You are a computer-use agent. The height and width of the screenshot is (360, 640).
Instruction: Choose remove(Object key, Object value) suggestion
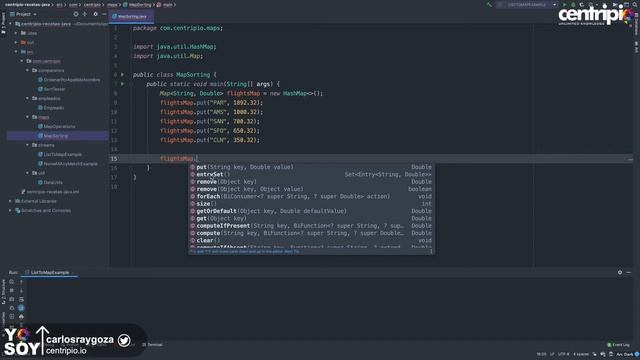tap(311, 189)
